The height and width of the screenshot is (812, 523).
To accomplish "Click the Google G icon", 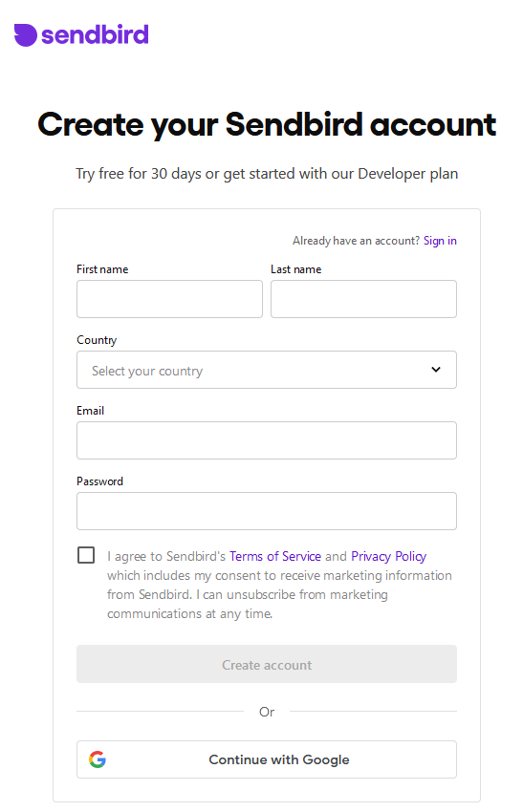I will 98,759.
